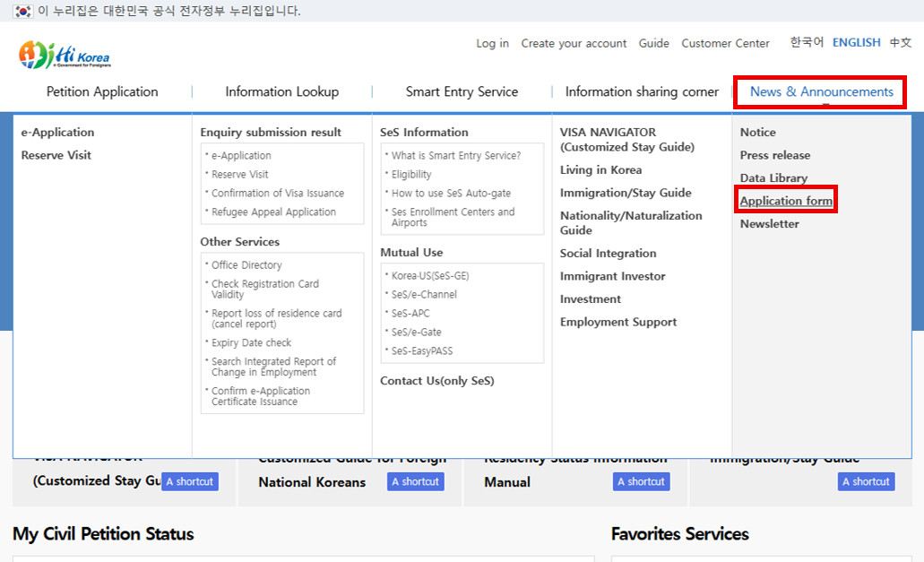Open Check Registration Card Validity
Image resolution: width=924 pixels, height=562 pixels.
tap(264, 289)
